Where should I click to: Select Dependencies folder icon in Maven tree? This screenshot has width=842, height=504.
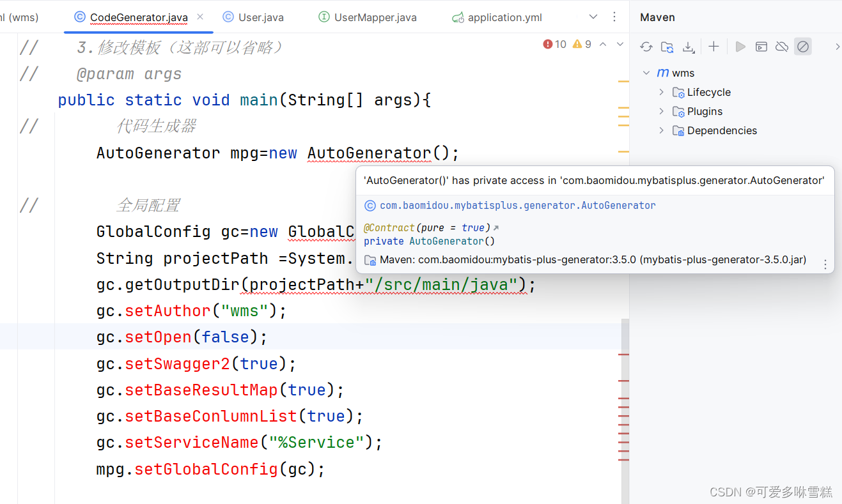coord(678,131)
